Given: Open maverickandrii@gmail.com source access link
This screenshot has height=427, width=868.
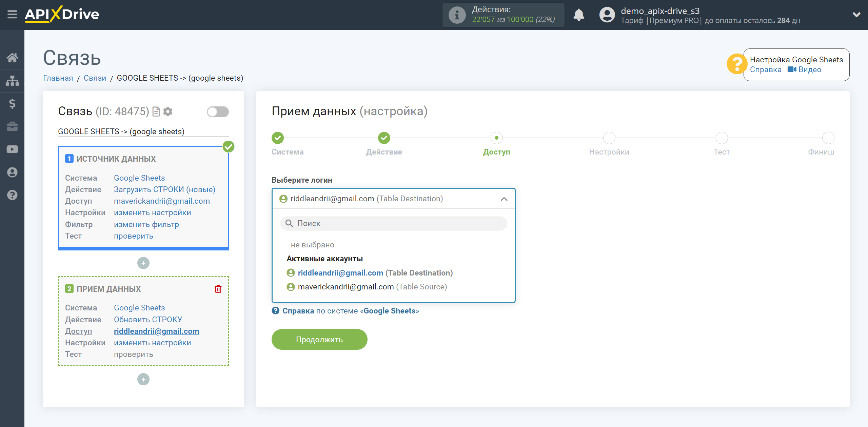Looking at the screenshot, I should [x=162, y=201].
